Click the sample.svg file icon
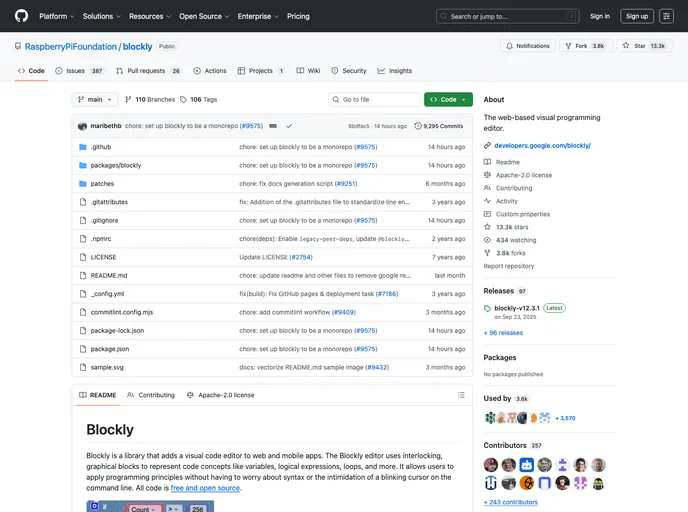This screenshot has width=688, height=512. coord(82,367)
